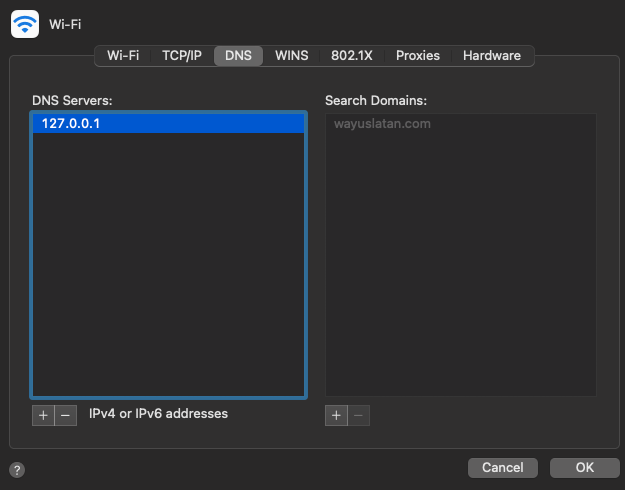Select the 127.0.0.1 DNS server entry

168,124
